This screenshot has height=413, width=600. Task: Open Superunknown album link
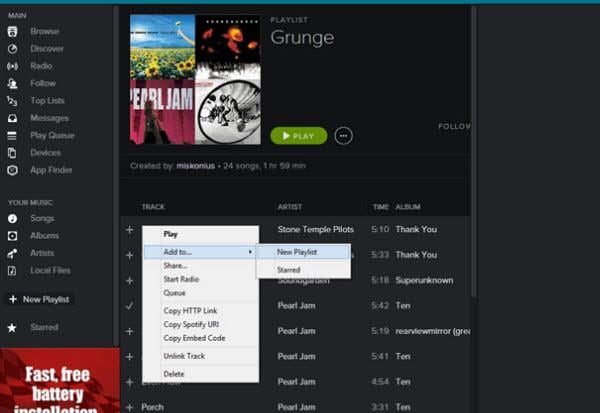coord(424,281)
